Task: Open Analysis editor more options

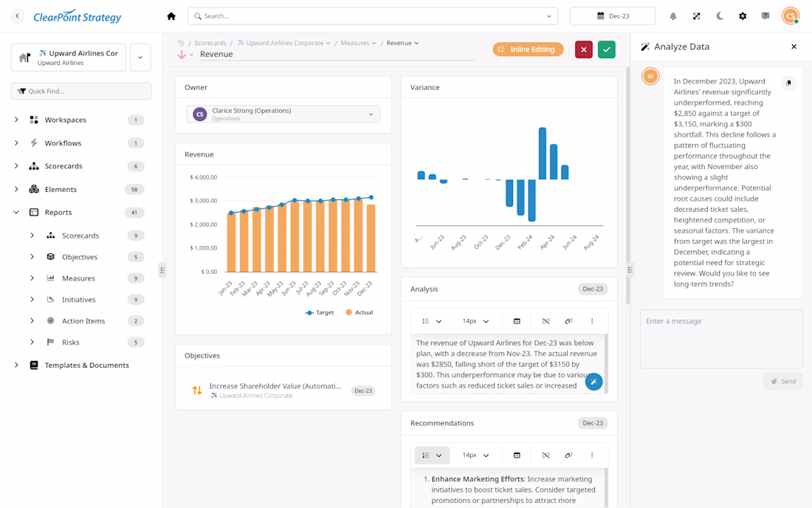Action: 592,321
